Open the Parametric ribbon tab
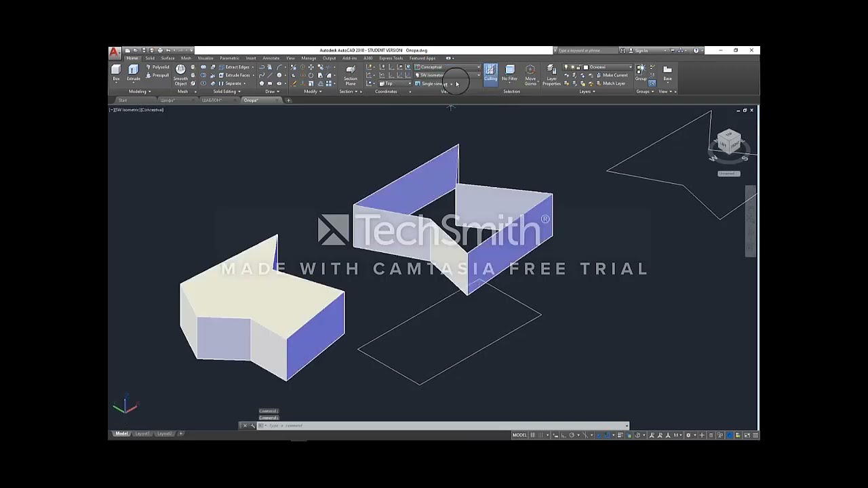Image resolution: width=868 pixels, height=488 pixels. (x=229, y=58)
